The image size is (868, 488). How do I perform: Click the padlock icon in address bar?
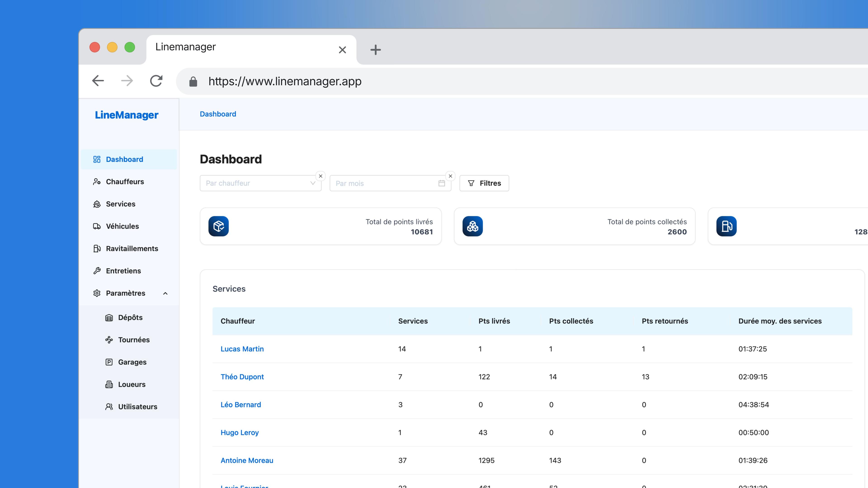click(193, 81)
